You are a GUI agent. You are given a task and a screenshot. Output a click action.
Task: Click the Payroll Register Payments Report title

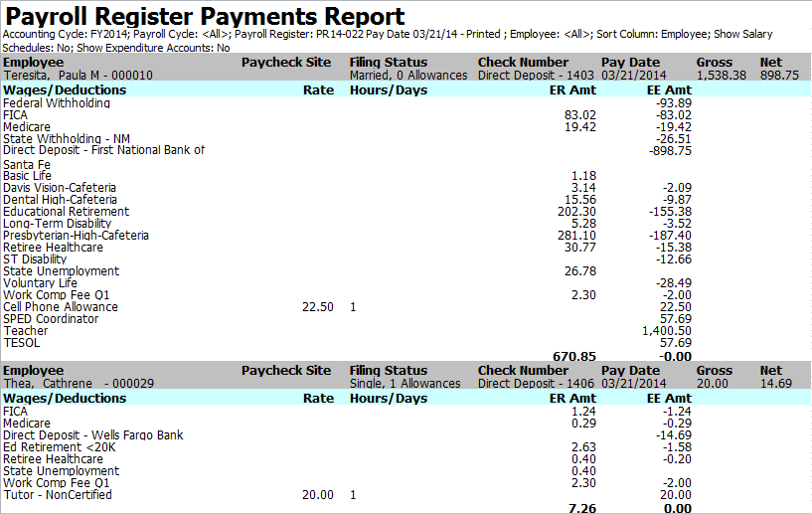click(206, 17)
